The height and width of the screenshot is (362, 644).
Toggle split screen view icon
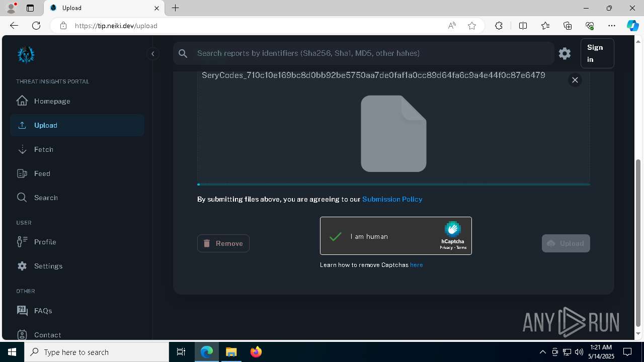523,26
